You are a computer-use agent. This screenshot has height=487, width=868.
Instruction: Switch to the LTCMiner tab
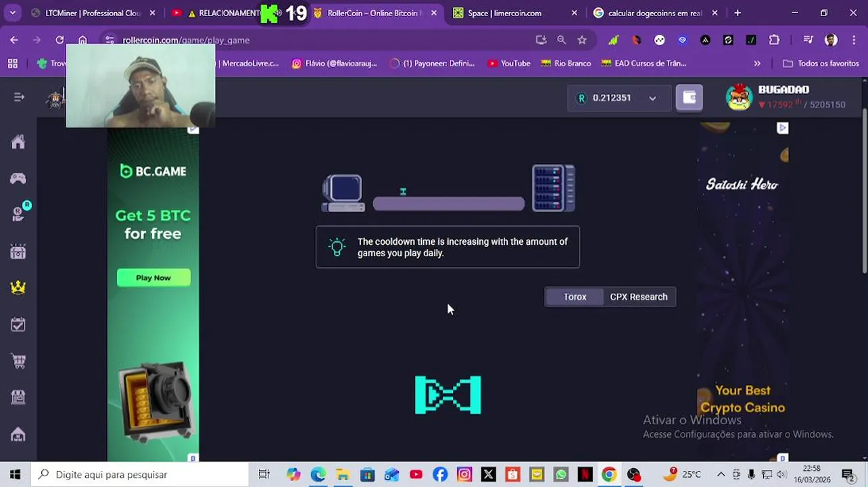[x=93, y=13]
